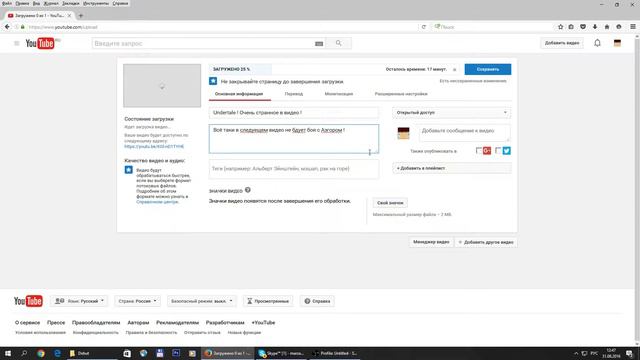Switch to the 'Перевод' tab
The image size is (640, 360).
[294, 94]
